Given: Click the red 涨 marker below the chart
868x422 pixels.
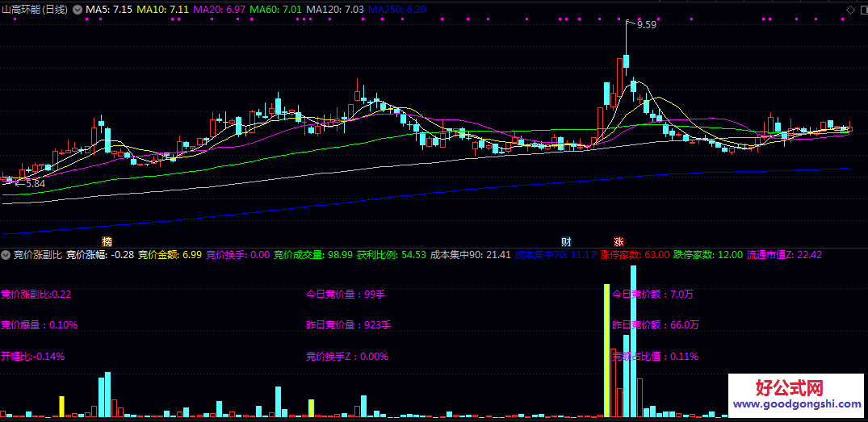Looking at the screenshot, I should point(619,242).
